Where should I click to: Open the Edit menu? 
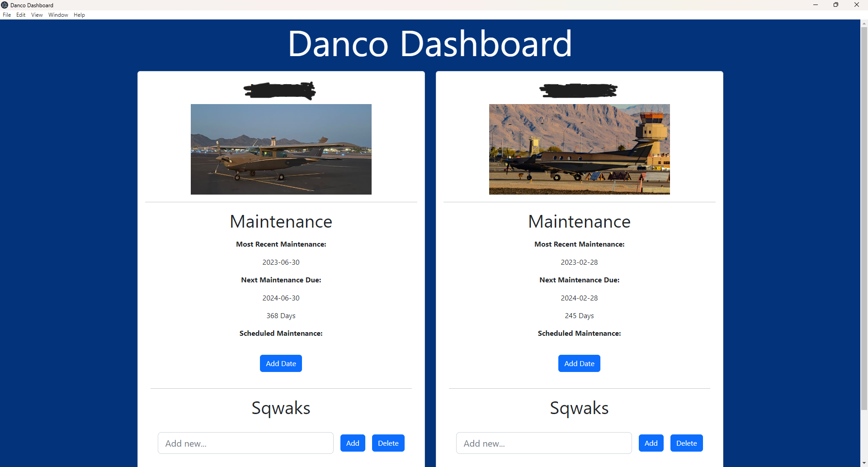coord(21,15)
